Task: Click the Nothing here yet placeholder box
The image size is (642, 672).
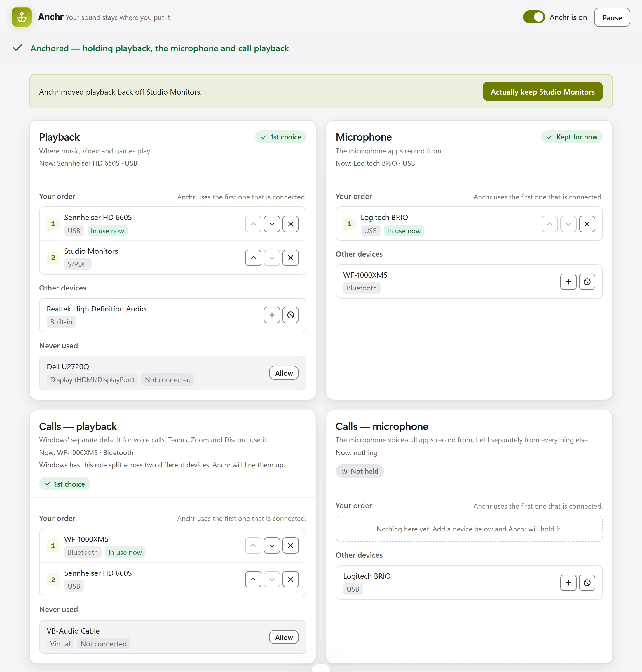Action: click(x=469, y=529)
